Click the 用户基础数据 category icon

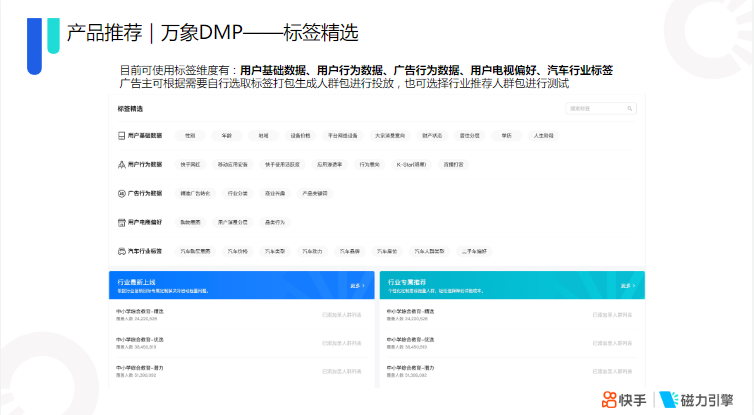122,136
